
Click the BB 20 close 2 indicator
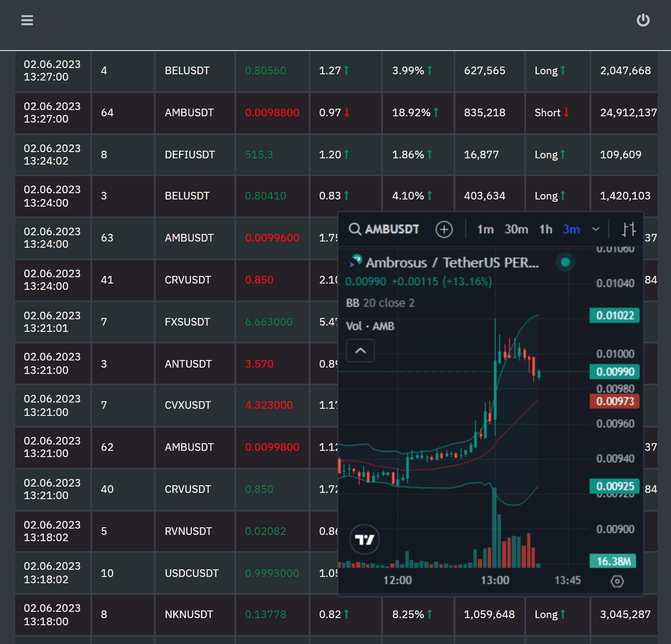pos(380,303)
